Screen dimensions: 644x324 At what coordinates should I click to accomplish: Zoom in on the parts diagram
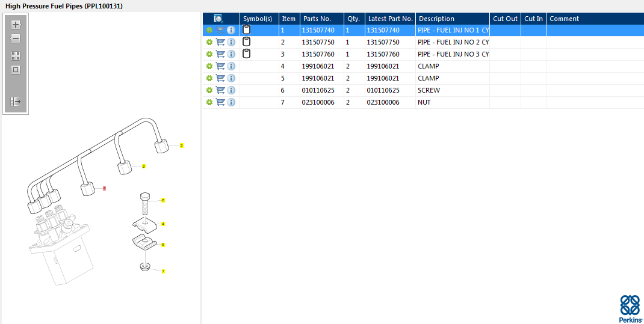16,25
